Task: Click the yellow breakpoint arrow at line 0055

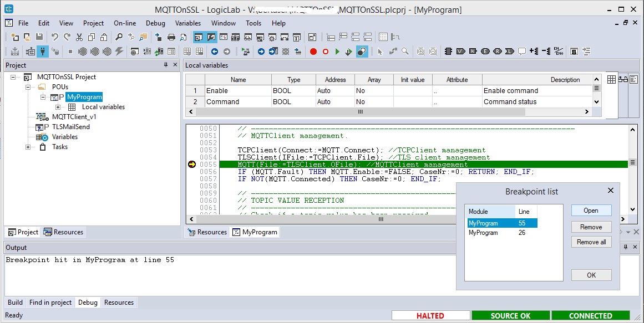Action: (x=192, y=165)
